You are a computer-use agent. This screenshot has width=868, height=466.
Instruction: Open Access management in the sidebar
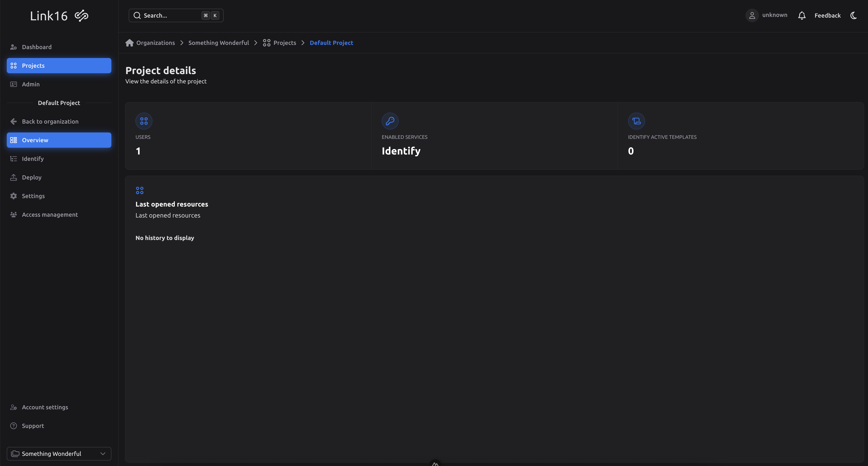[50, 214]
